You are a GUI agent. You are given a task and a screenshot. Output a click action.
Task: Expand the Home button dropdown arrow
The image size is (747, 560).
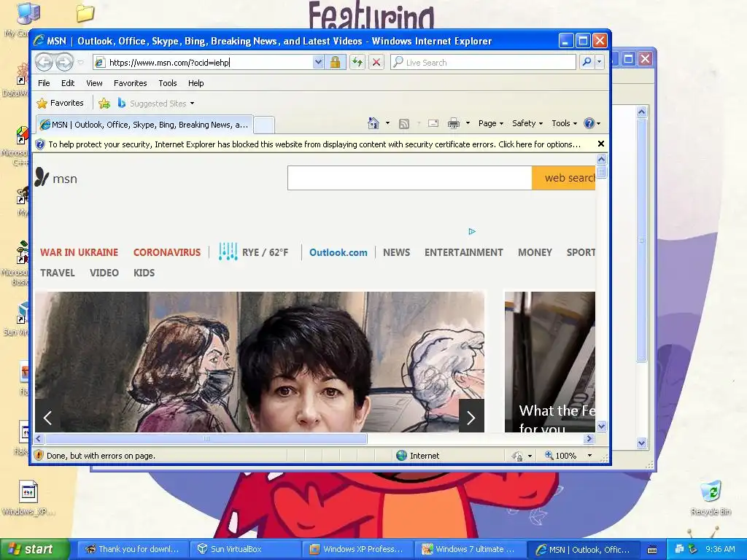387,123
